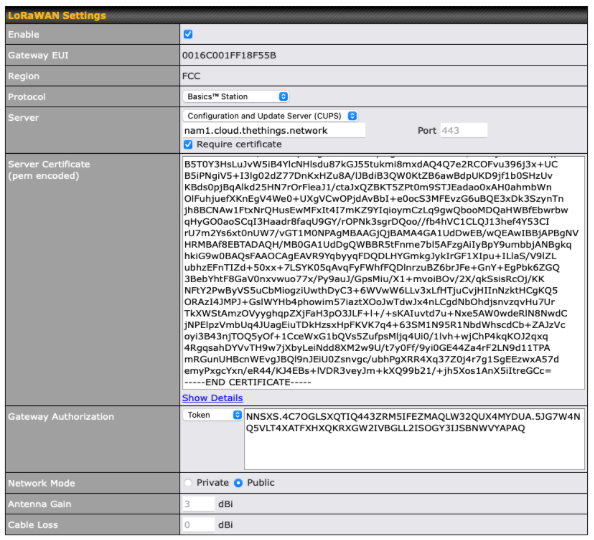Select the Private network mode
This screenshot has width=594, height=540.
188,483
